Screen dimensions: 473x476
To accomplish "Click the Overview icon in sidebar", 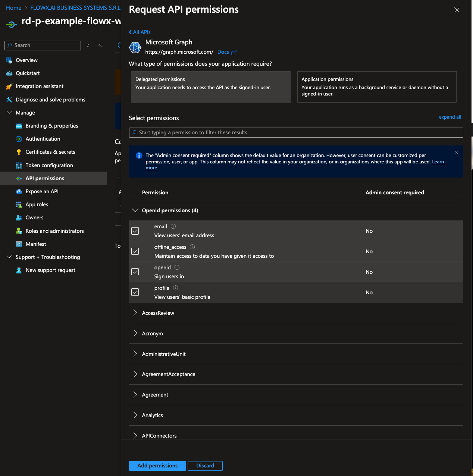I will [9, 60].
